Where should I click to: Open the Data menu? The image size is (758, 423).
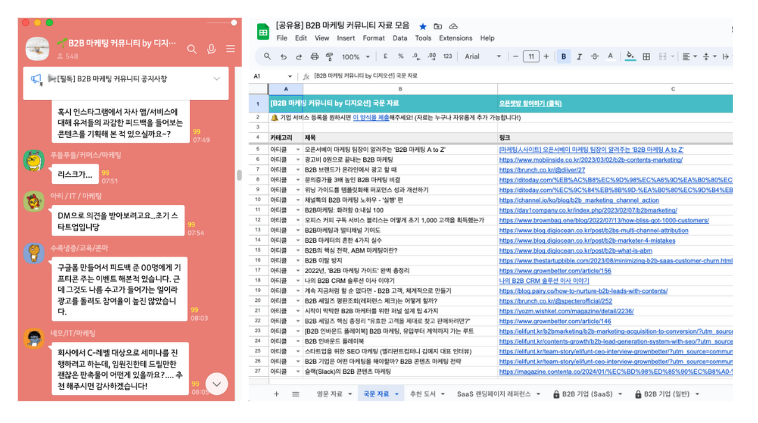click(400, 38)
